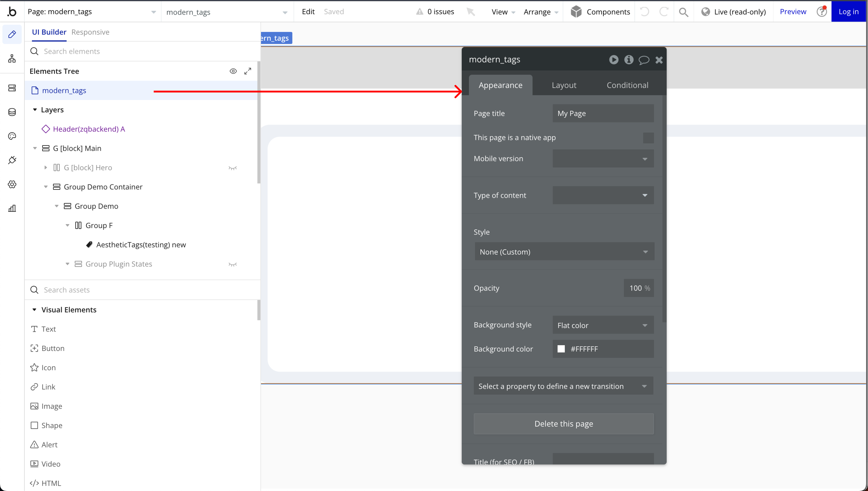
Task: Open the Logs chart icon in sidebar
Action: point(12,208)
